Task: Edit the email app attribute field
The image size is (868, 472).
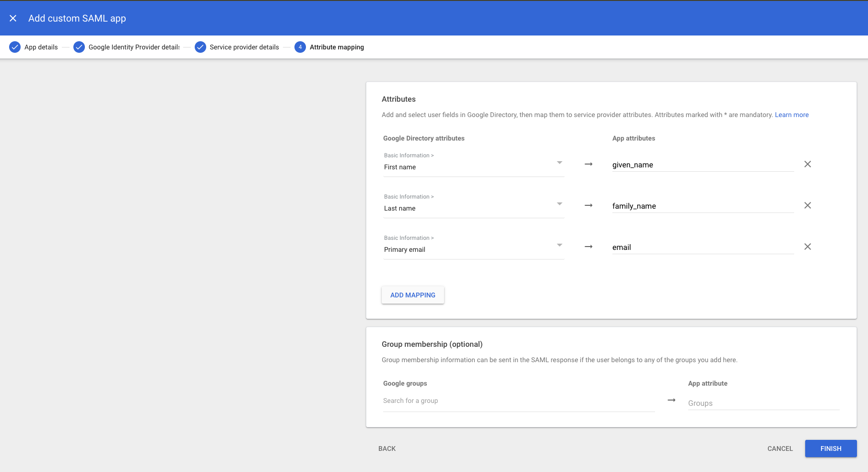Action: click(703, 247)
